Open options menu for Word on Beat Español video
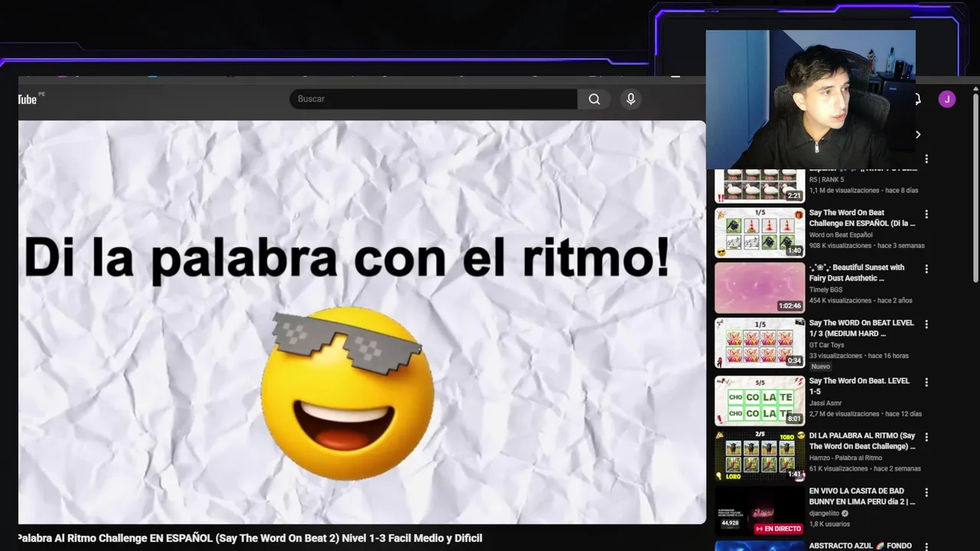980x551 pixels. click(926, 214)
